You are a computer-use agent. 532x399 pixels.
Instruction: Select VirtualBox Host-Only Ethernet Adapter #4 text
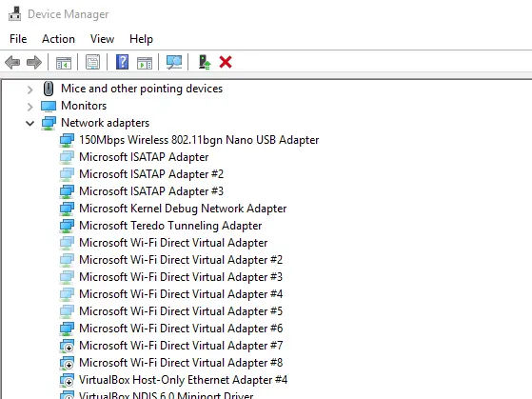point(184,380)
